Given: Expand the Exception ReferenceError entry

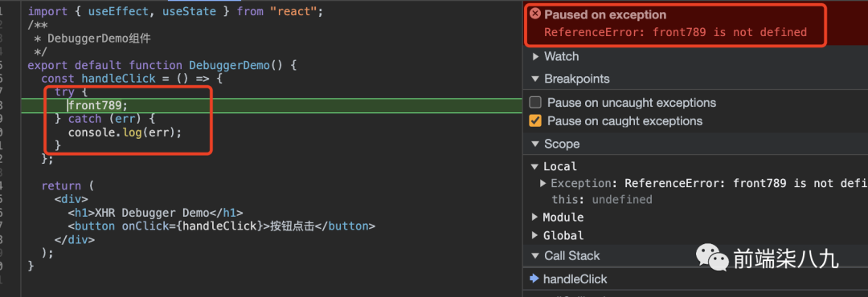Looking at the screenshot, I should click(543, 183).
